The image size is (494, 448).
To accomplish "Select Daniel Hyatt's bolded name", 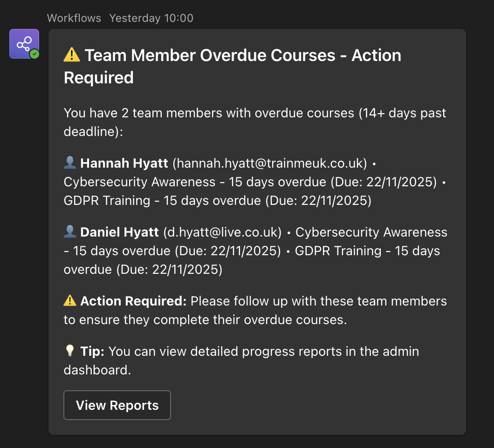I will pyautogui.click(x=118, y=232).
